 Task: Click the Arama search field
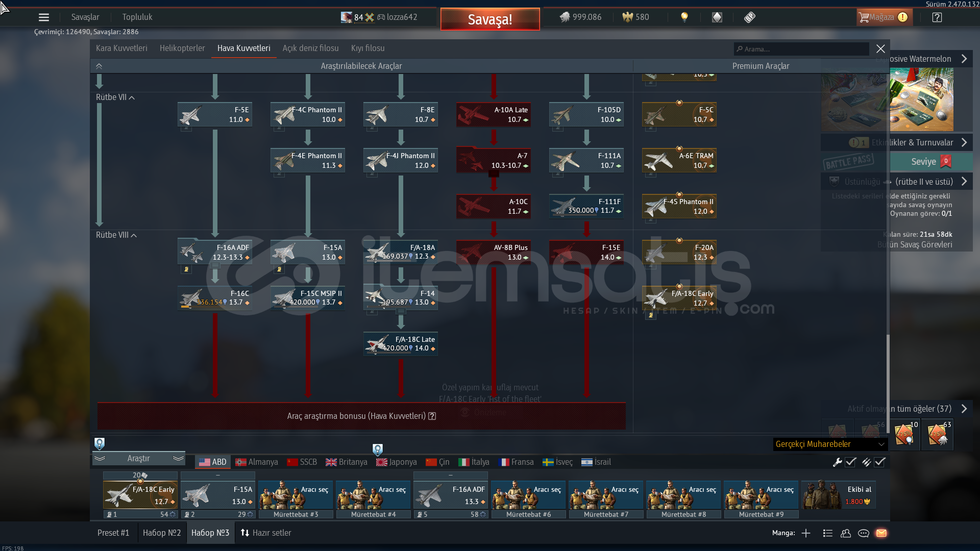[x=801, y=49]
